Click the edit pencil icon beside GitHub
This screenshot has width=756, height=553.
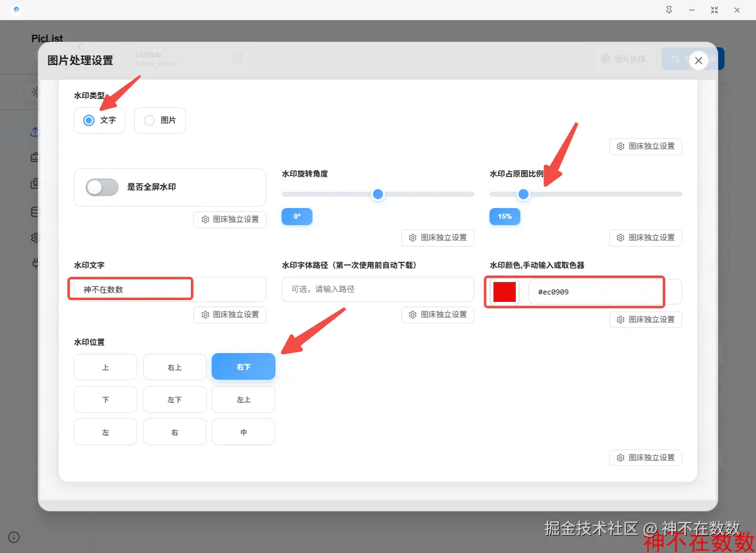(x=238, y=59)
